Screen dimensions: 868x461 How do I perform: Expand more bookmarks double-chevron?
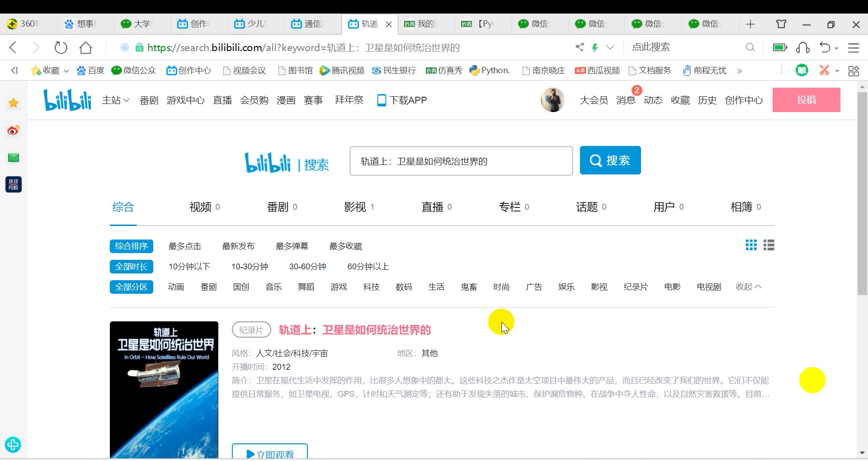[x=740, y=71]
